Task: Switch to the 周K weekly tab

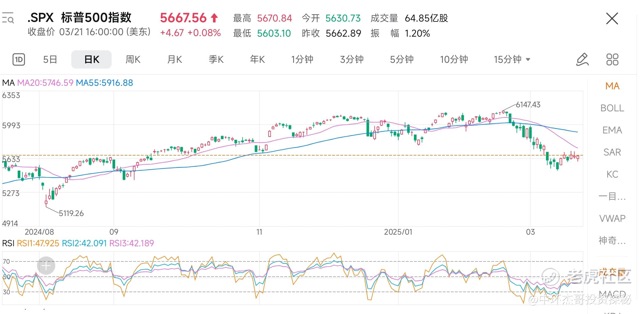Action: [133, 60]
